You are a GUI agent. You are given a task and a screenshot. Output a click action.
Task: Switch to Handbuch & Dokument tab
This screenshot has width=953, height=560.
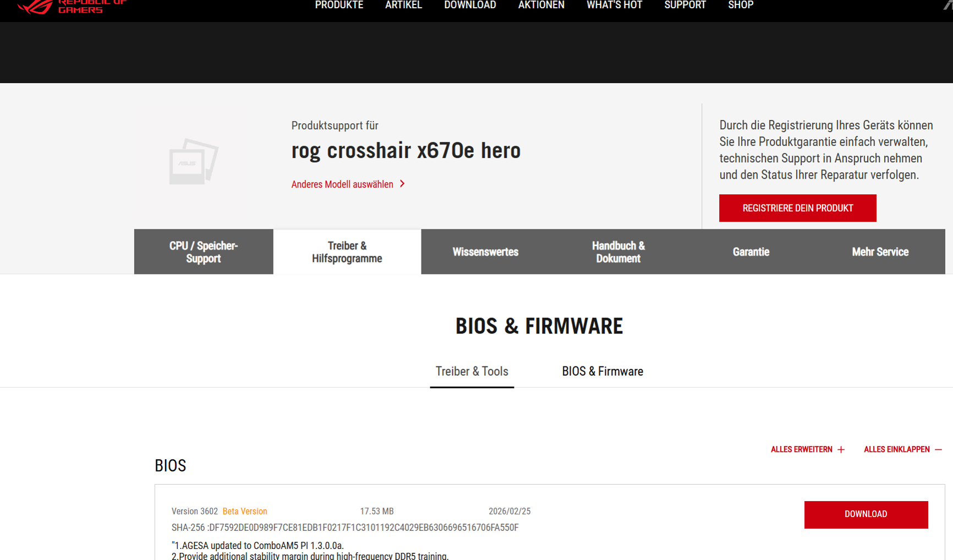pyautogui.click(x=618, y=252)
